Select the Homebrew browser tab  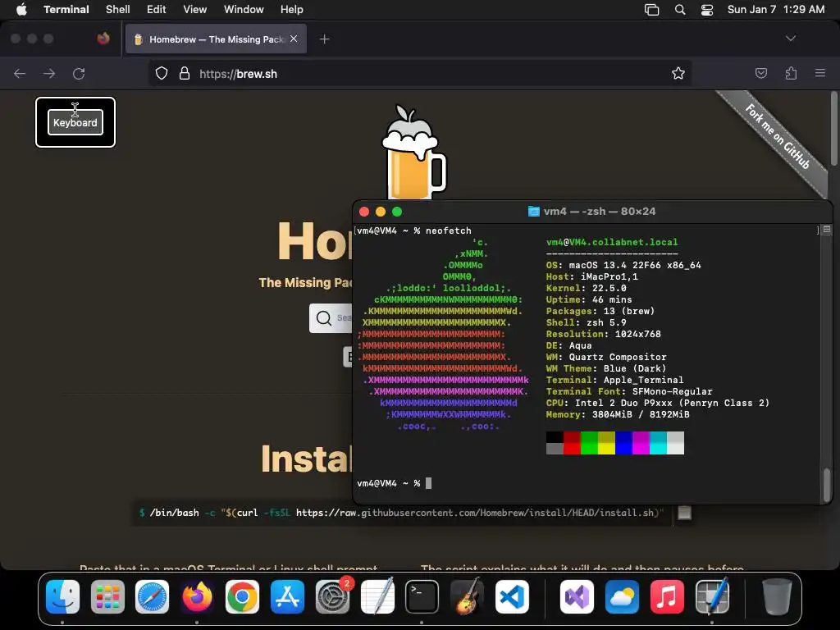coord(216,39)
